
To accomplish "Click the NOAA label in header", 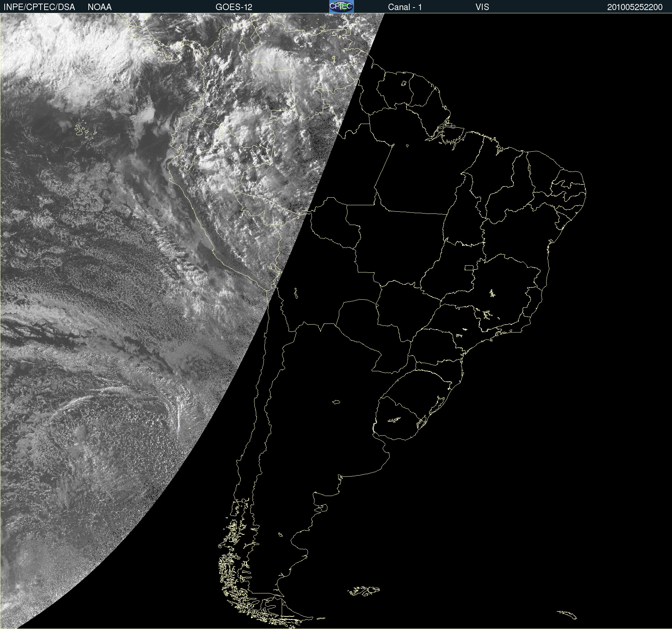I will 100,7.
